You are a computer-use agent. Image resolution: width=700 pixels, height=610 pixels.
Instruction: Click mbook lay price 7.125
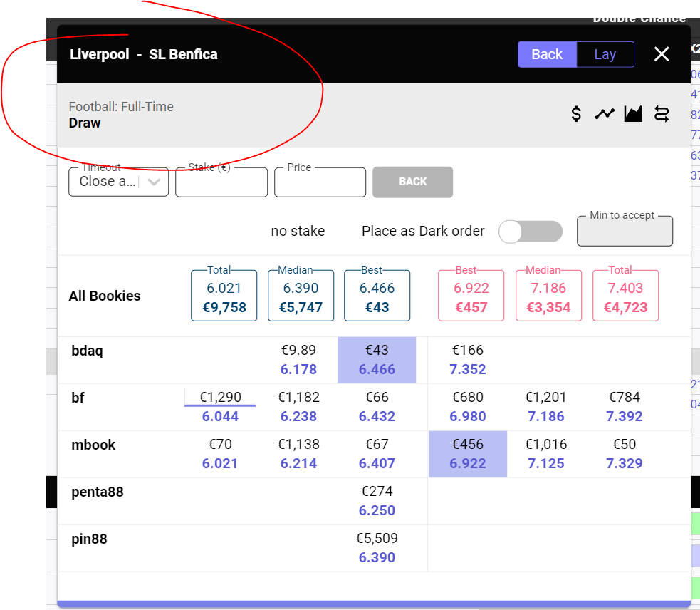pos(545,463)
